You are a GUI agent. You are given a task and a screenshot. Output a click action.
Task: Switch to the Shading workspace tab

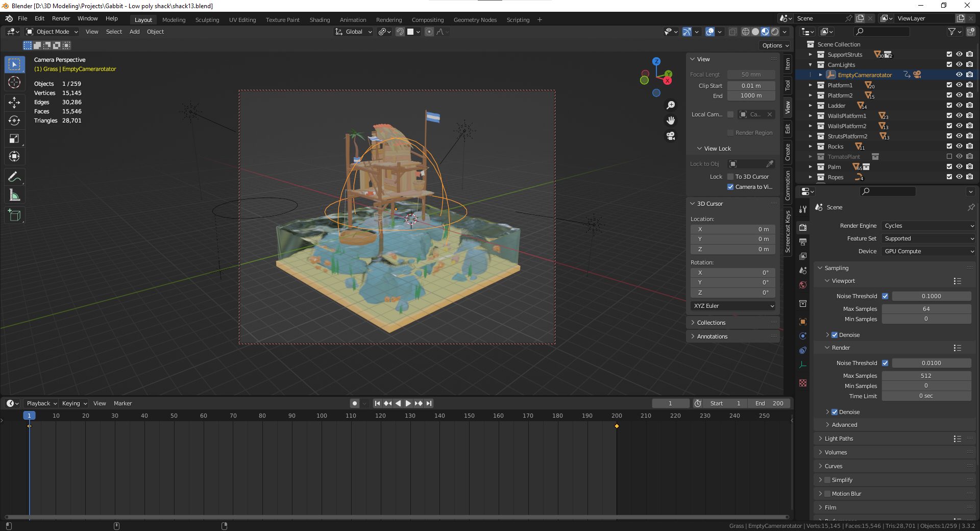320,20
